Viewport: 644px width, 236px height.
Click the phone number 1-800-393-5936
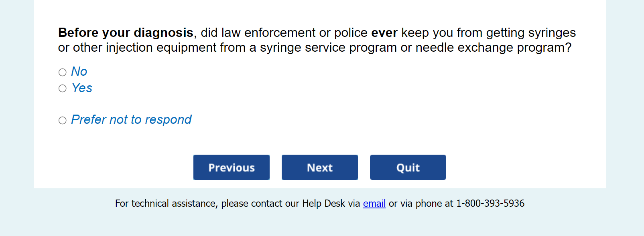point(490,204)
